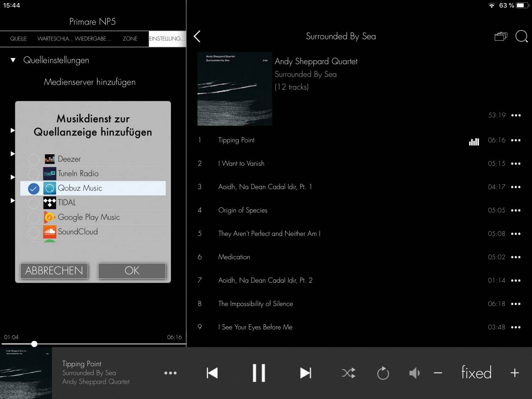Image resolution: width=532 pixels, height=399 pixels.
Task: Open more options for They Aren't Perfect and Neither Am I
Action: click(x=516, y=234)
